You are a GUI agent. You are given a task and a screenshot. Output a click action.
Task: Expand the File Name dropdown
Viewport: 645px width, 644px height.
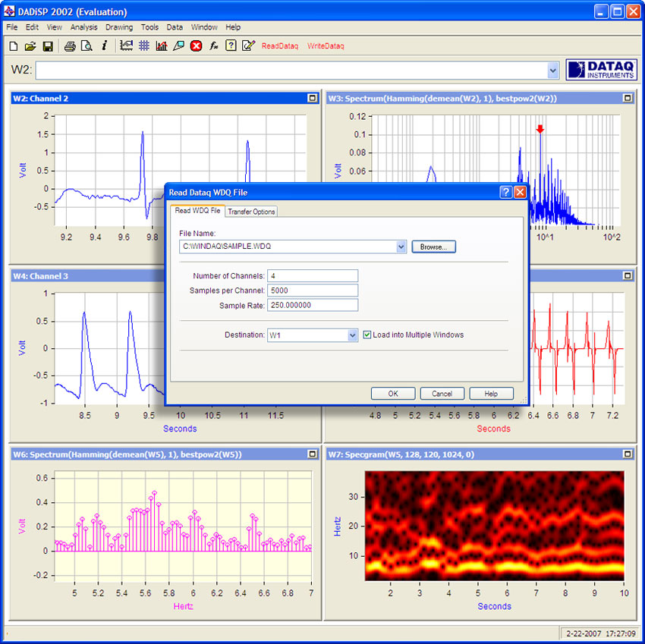[401, 247]
